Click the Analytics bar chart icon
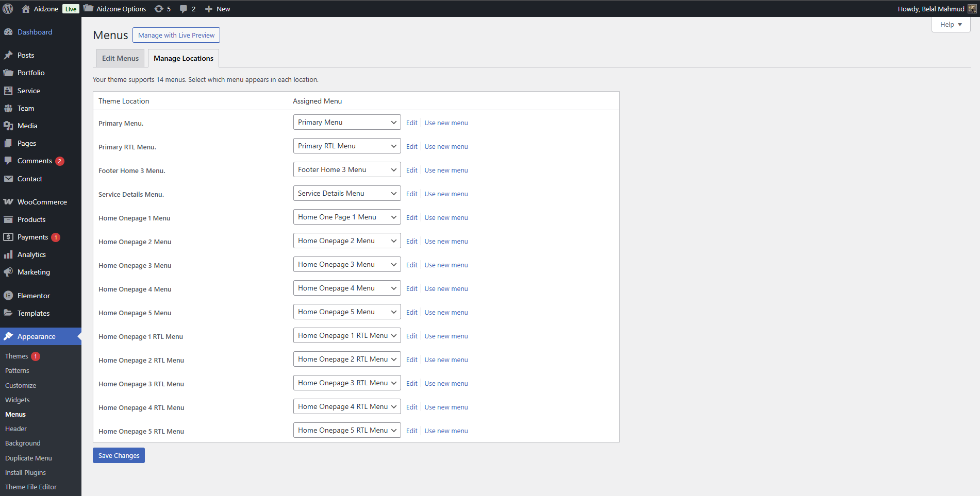Screen dimensions: 980x496 8,254
